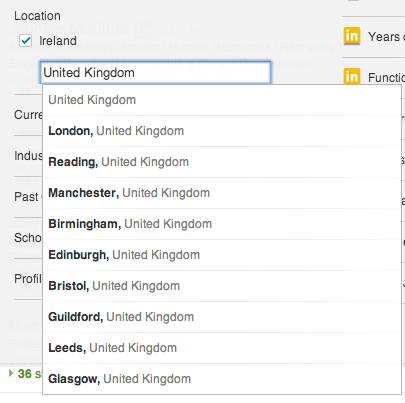
Task: Uncheck the Ireland location checkbox
Action: click(26, 41)
